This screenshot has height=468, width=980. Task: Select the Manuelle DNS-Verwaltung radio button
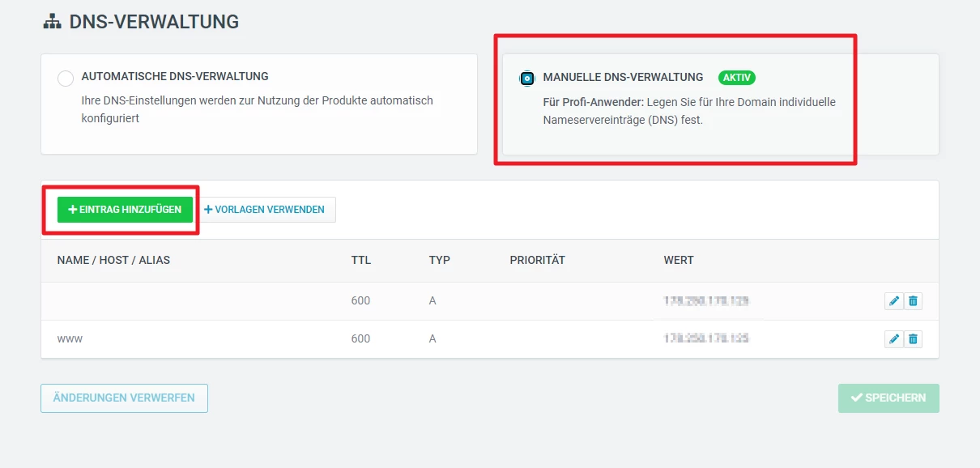(527, 79)
